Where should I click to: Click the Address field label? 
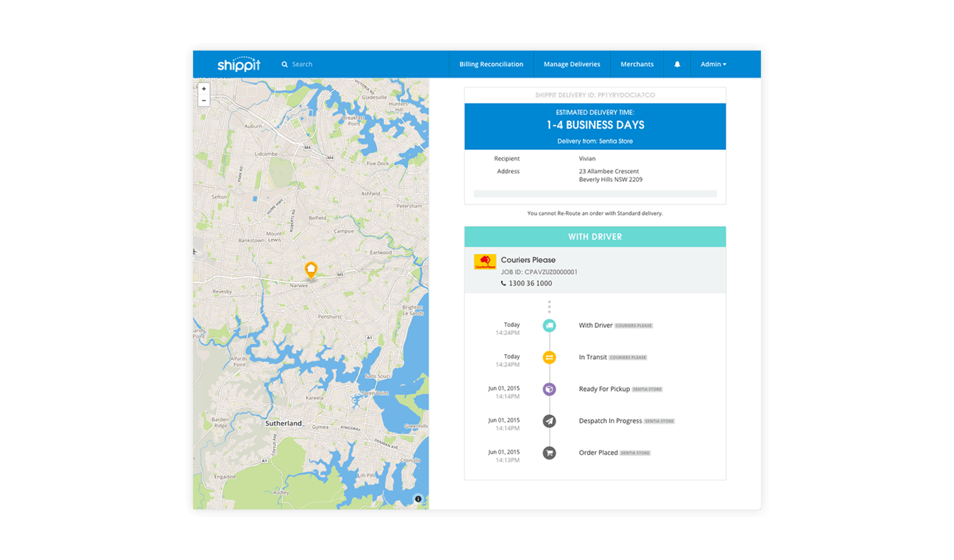coord(508,171)
